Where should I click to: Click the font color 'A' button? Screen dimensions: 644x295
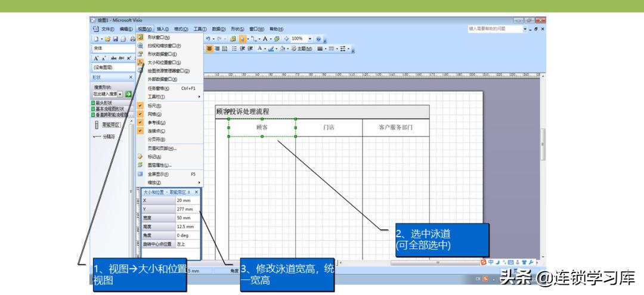[259, 48]
